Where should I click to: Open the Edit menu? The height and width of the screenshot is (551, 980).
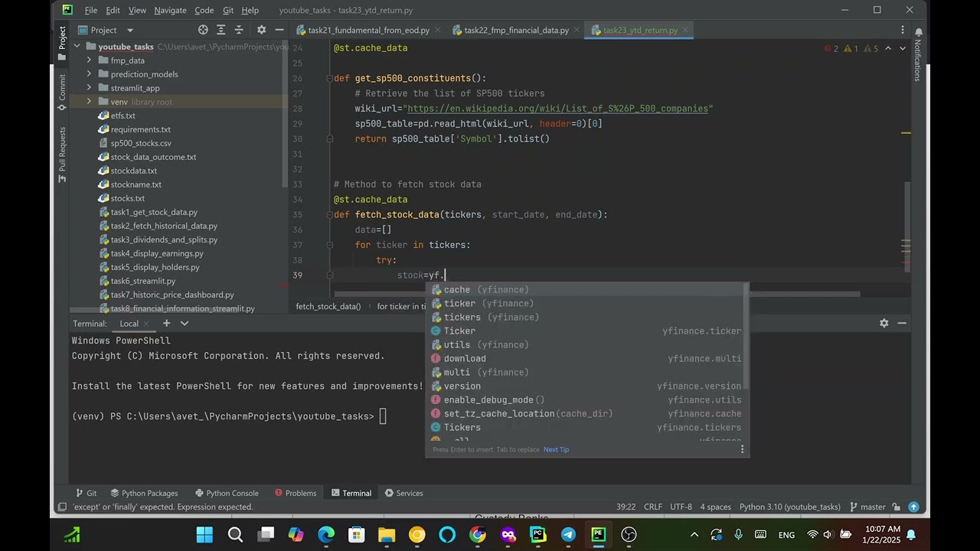(113, 10)
